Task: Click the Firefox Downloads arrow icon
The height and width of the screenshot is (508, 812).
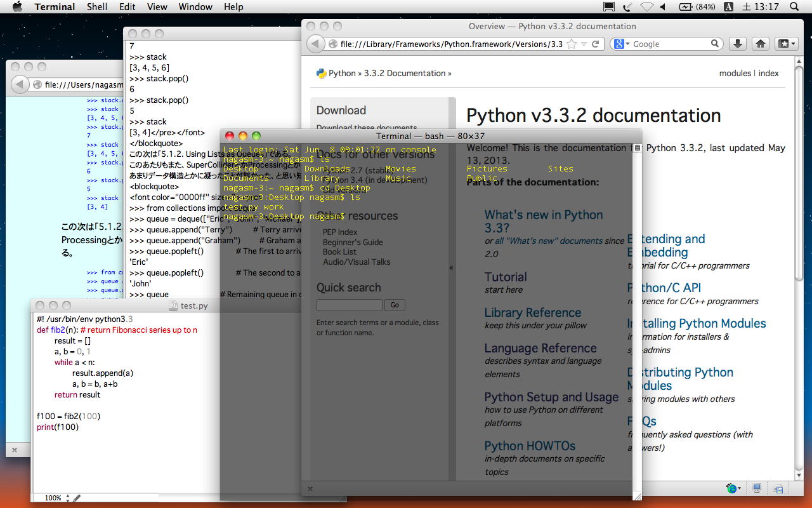Action: (737, 44)
